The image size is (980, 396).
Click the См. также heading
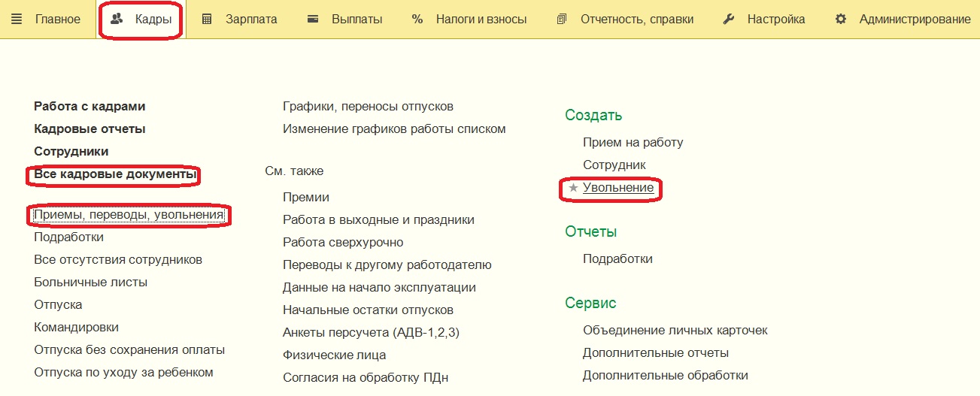[294, 171]
